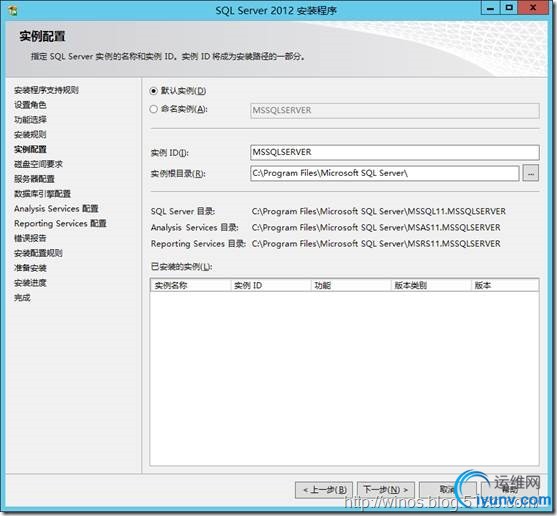Click the 帮助 help button
Viewport: 557px width, 516px height.
[510, 490]
